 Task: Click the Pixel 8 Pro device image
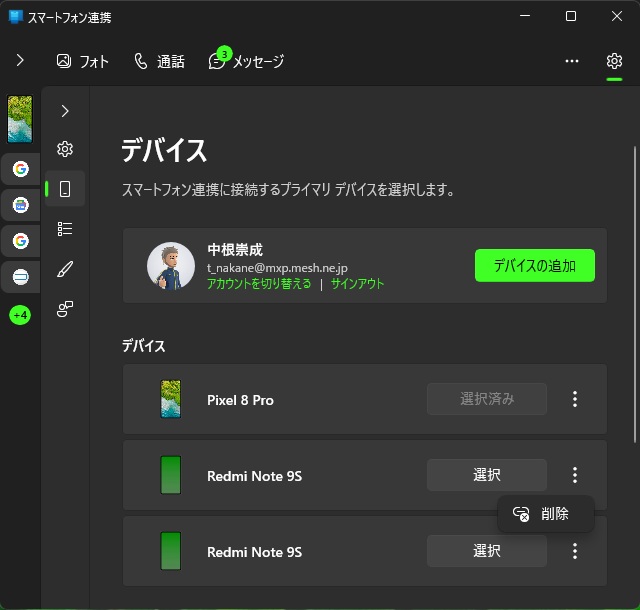click(171, 399)
